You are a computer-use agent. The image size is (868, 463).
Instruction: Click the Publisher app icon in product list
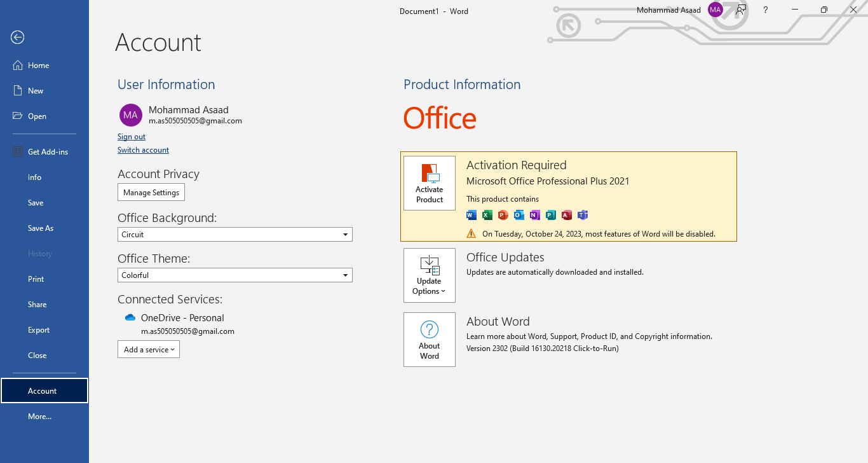tap(551, 215)
